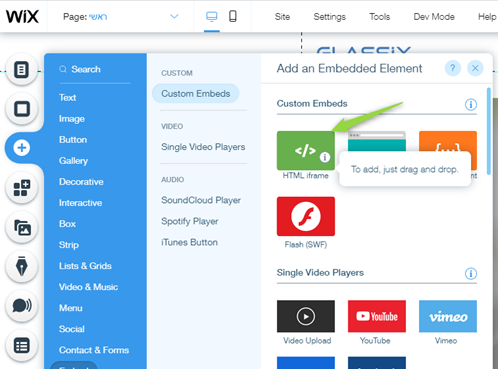The width and height of the screenshot is (498, 369).
Task: Open the Background sidebar icon
Action: click(x=22, y=109)
